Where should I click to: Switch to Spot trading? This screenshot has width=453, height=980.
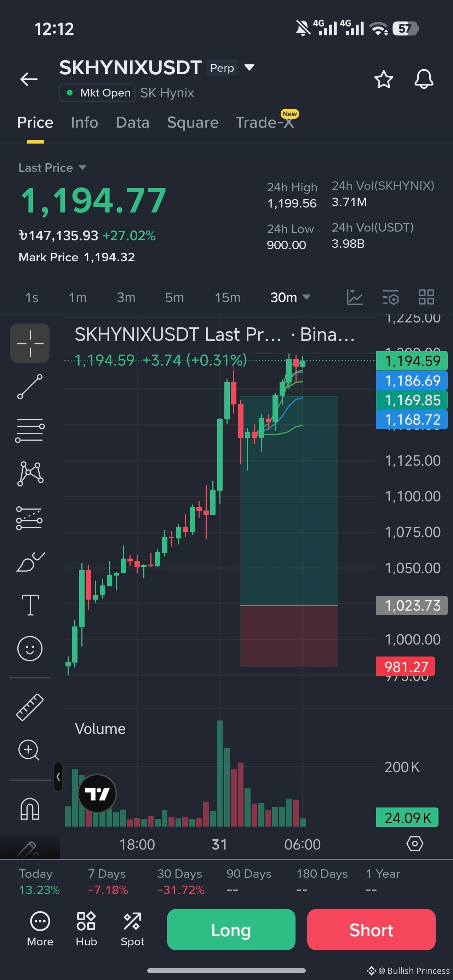[132, 929]
